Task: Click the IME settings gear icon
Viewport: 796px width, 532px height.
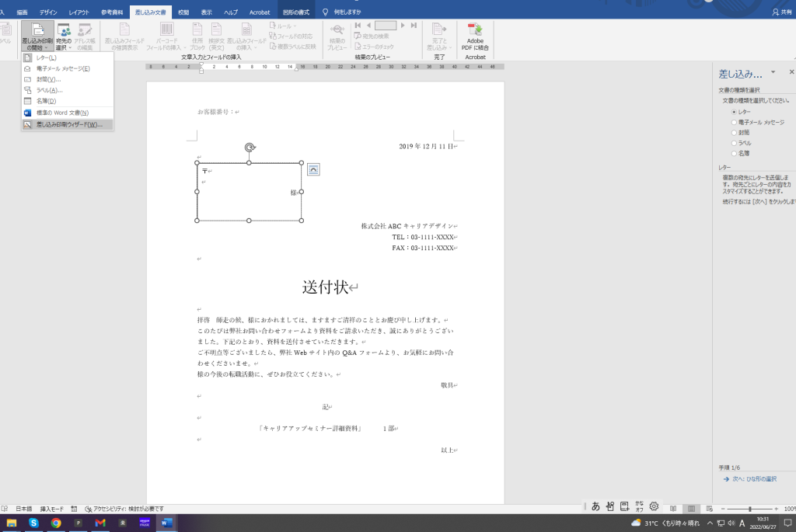Action: (654, 506)
